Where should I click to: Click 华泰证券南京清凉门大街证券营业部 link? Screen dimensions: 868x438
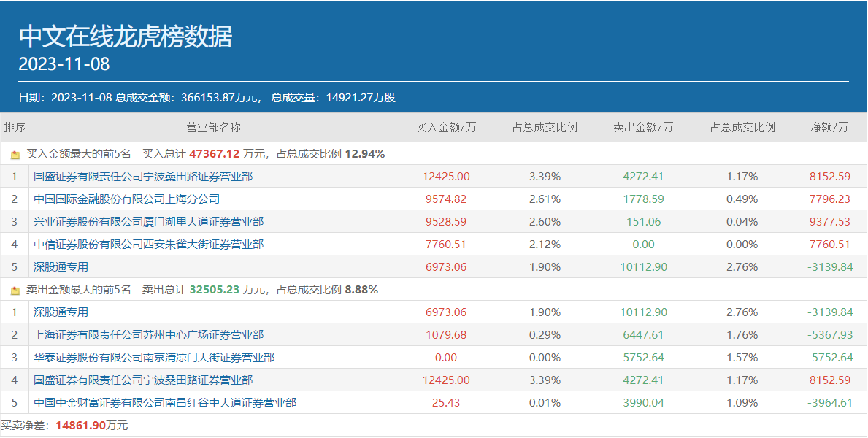pyautogui.click(x=154, y=358)
